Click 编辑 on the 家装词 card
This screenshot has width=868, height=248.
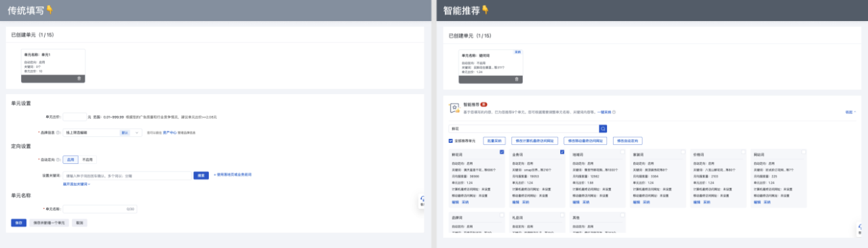(636, 202)
